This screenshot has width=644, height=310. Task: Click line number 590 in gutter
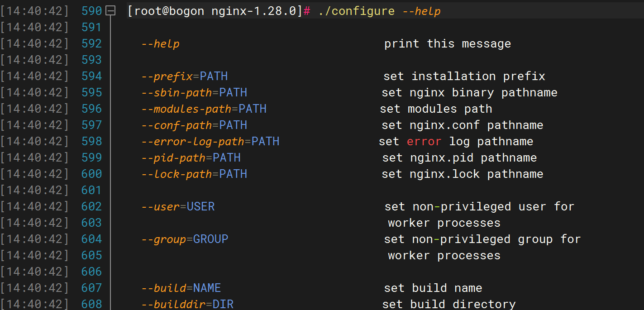pyautogui.click(x=92, y=11)
